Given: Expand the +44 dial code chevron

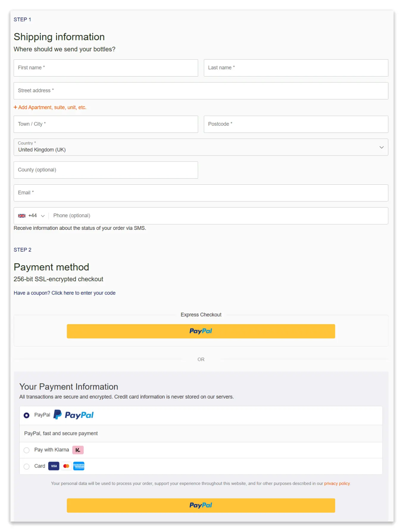Looking at the screenshot, I should tap(43, 216).
